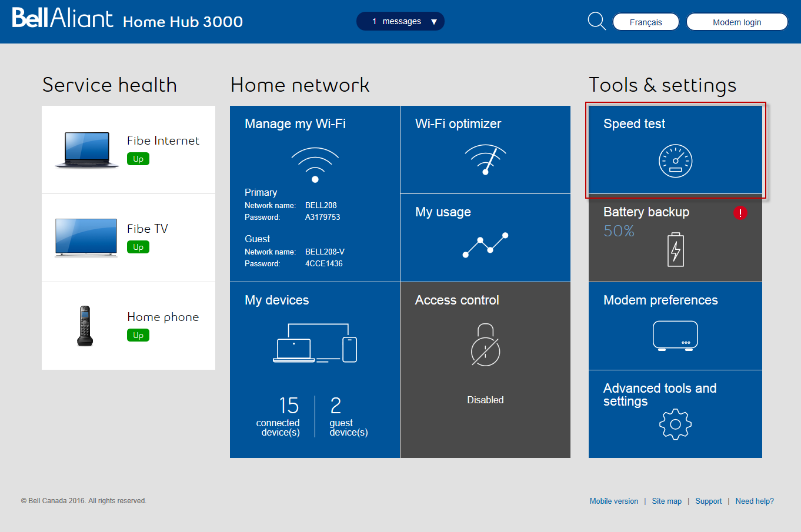Image resolution: width=801 pixels, height=532 pixels.
Task: Open the My usage graph icon
Action: coord(485,245)
